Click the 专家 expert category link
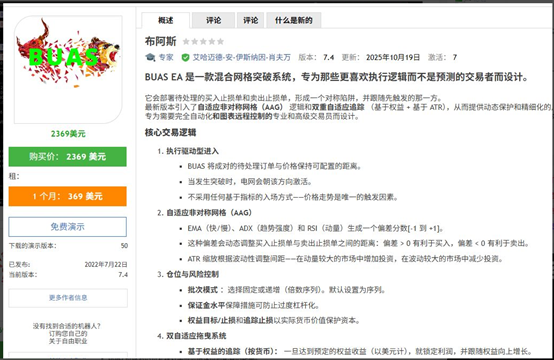The height and width of the screenshot is (360, 554). click(x=166, y=57)
